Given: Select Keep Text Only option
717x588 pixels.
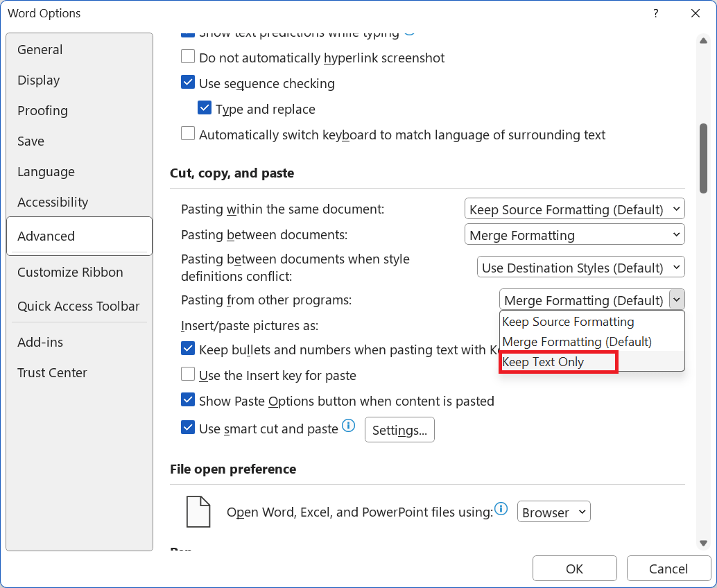Looking at the screenshot, I should 592,362.
